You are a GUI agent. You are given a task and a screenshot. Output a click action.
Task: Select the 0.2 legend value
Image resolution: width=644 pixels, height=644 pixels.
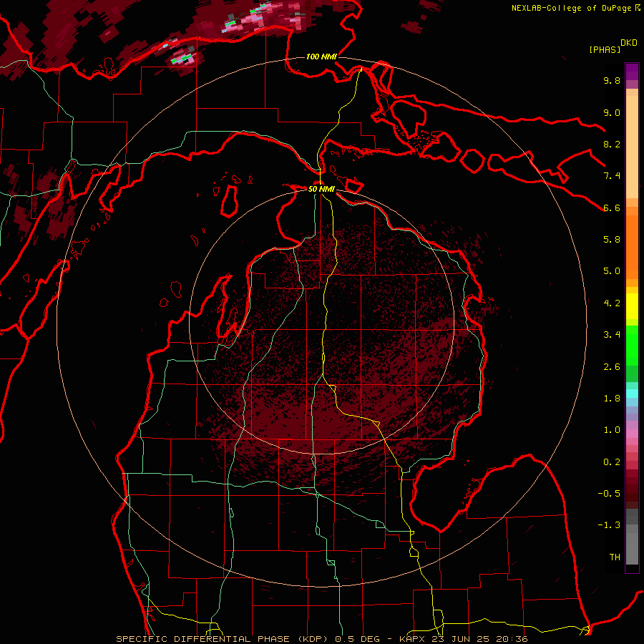pyautogui.click(x=612, y=462)
